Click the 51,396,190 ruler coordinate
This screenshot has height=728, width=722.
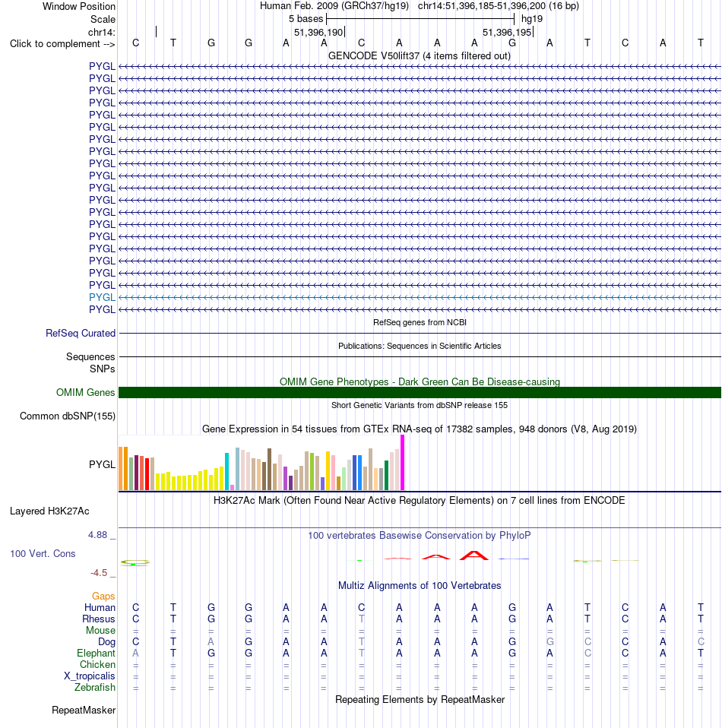point(318,32)
